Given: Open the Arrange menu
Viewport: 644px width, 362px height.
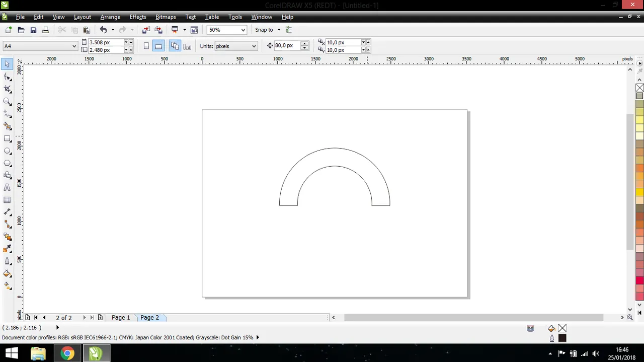Looking at the screenshot, I should [110, 17].
